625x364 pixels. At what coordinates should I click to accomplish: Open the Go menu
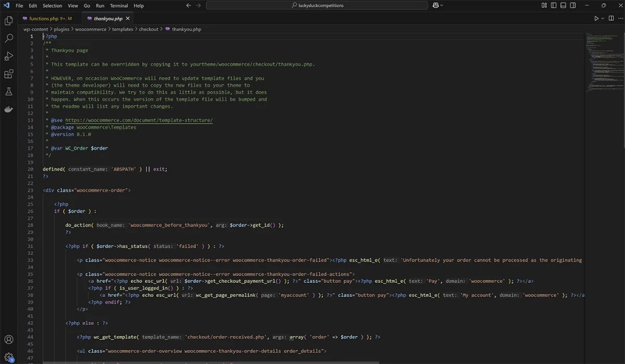coord(87,5)
